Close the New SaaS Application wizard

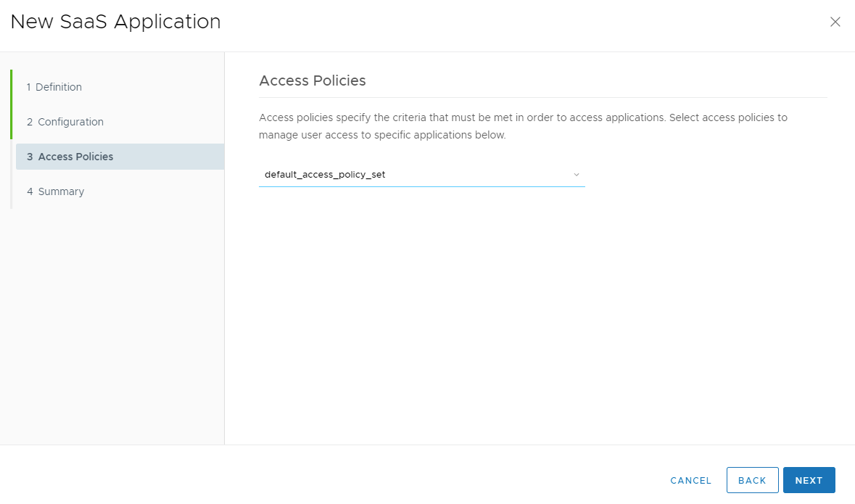click(835, 22)
